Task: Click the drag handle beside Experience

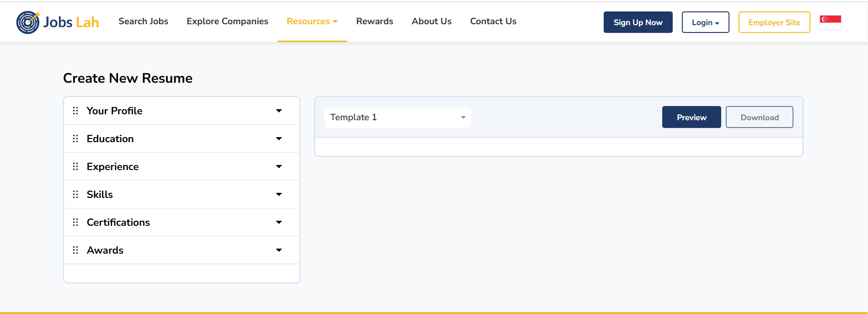Action: 75,166
